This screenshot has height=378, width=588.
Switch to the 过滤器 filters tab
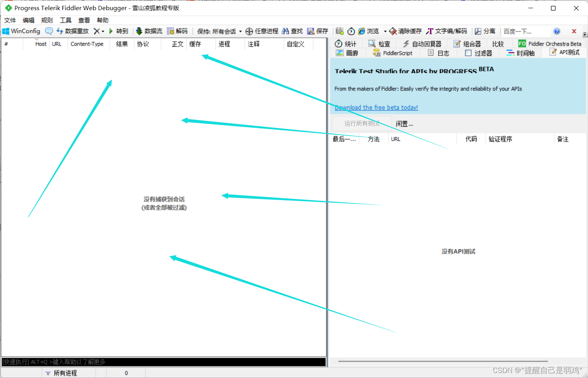[x=479, y=53]
